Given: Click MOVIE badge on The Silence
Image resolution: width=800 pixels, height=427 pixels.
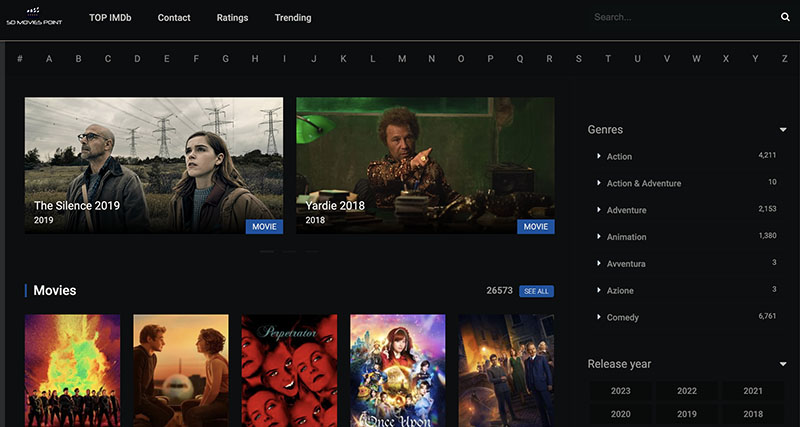Looking at the screenshot, I should tap(264, 227).
